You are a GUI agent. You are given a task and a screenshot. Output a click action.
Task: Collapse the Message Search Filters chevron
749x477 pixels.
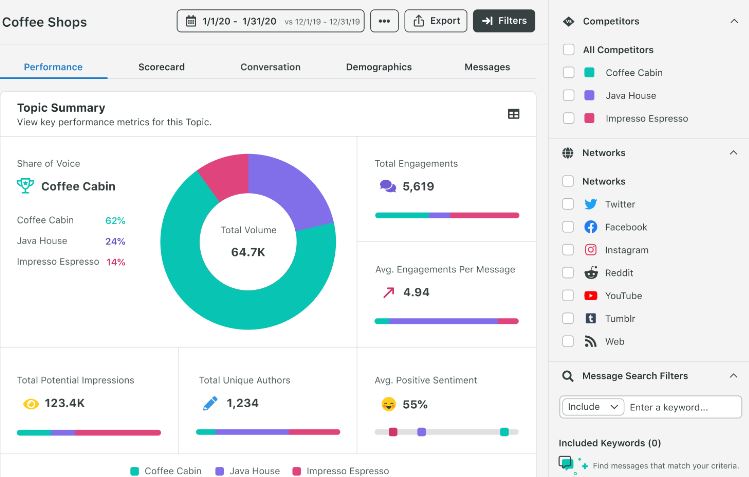(733, 376)
